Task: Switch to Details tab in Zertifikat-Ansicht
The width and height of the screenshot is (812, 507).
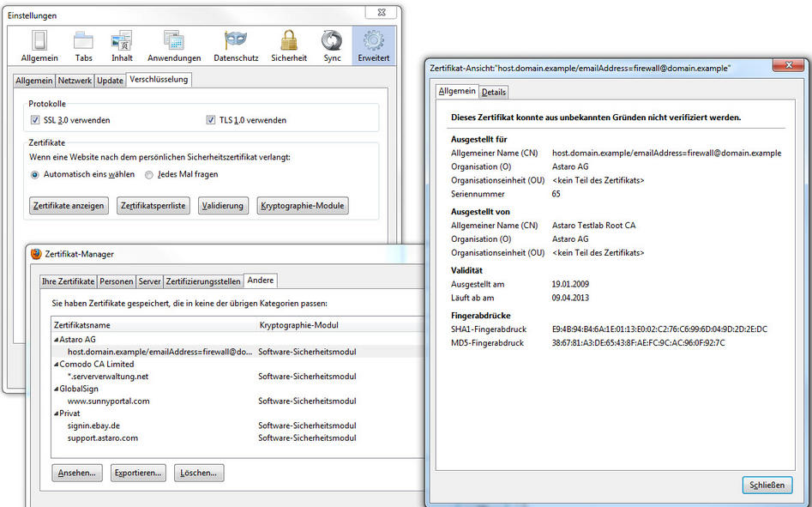Action: point(494,92)
